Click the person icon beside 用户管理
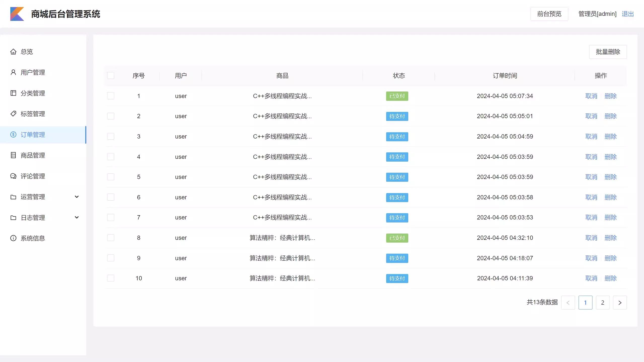 point(13,72)
